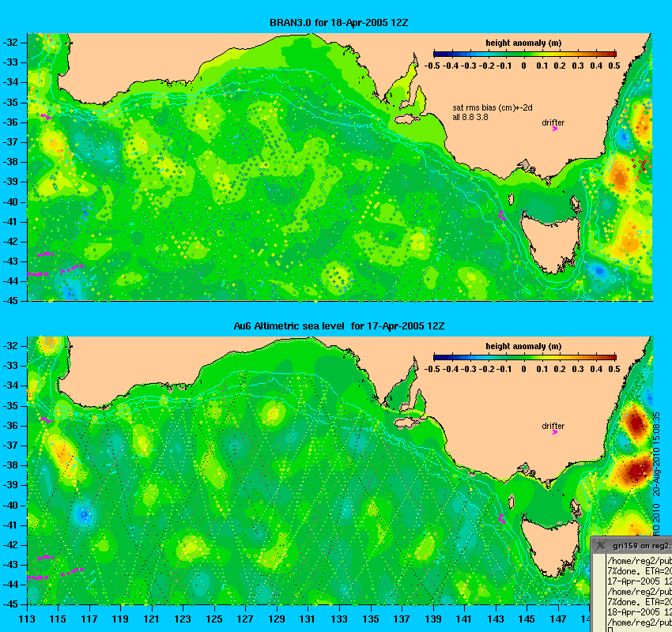Click the 'all 8.8 3.8' statistics text
This screenshot has height=632, width=672.
tap(470, 117)
